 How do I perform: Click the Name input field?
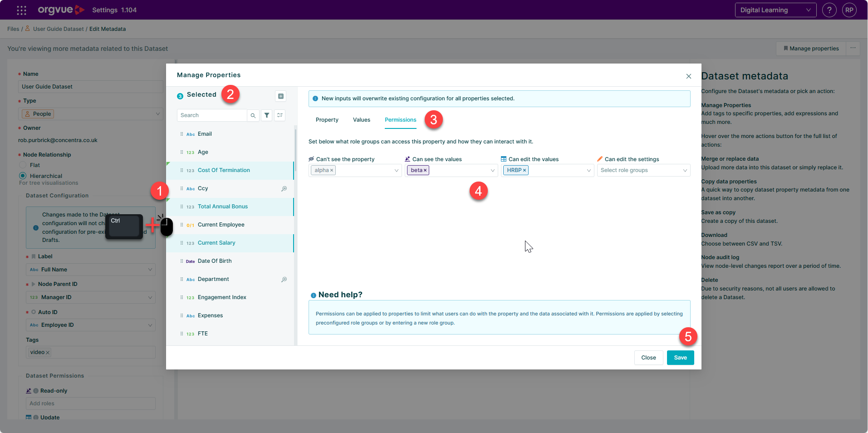91,87
